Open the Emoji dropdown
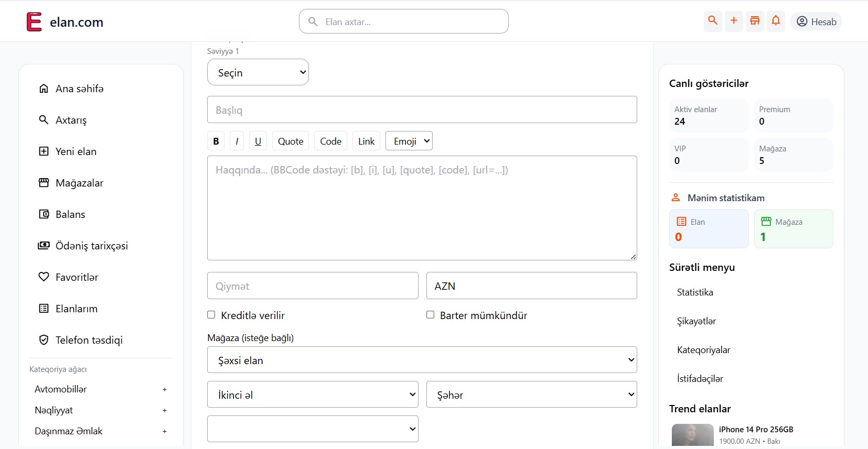868x449 pixels. [409, 141]
